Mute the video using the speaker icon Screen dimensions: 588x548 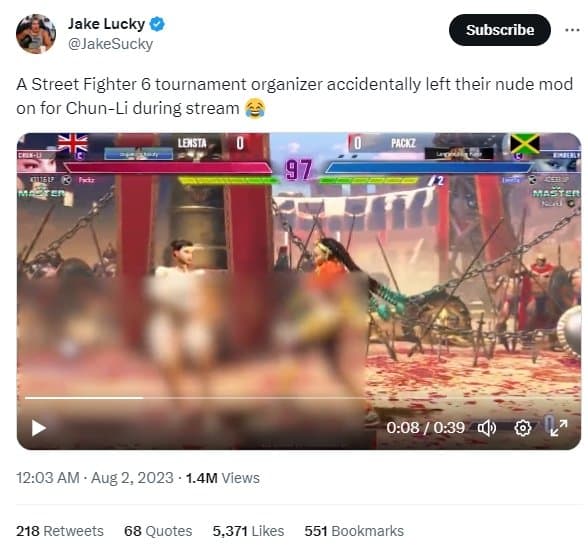(486, 428)
